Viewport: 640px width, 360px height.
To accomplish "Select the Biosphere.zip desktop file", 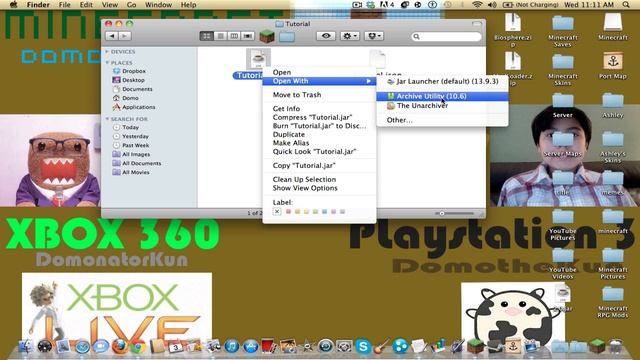I will coord(513,31).
